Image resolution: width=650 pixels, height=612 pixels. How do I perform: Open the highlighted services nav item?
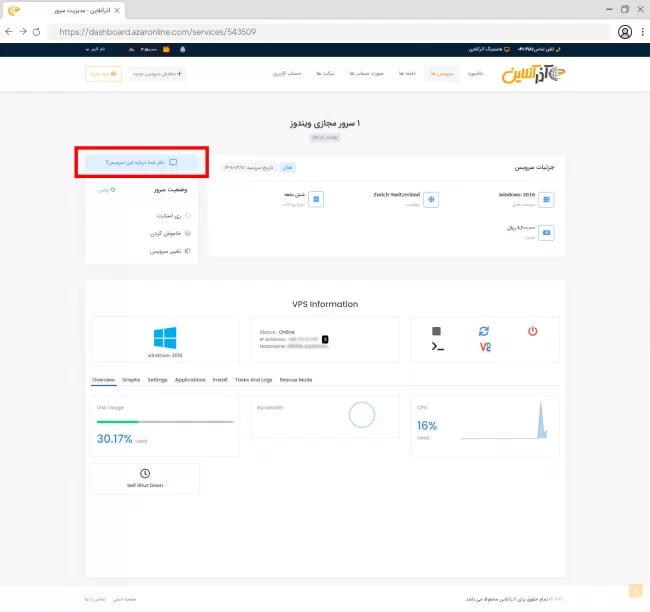pyautogui.click(x=442, y=74)
